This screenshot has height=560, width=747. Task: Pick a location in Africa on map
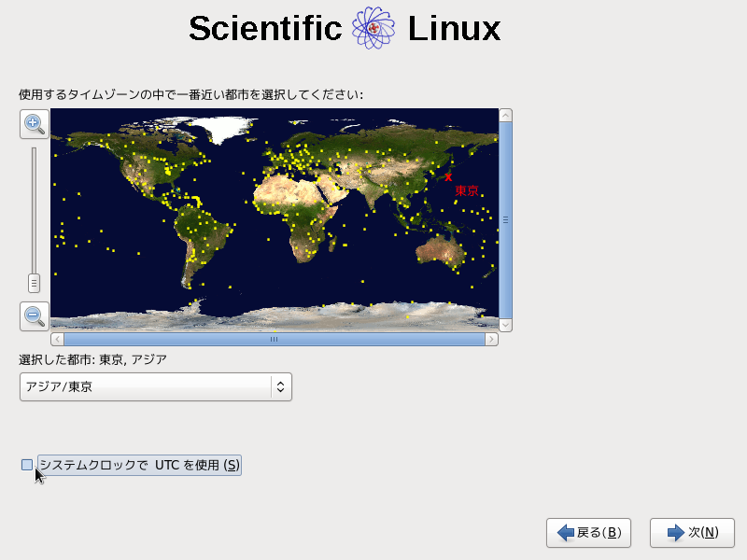coord(301,215)
